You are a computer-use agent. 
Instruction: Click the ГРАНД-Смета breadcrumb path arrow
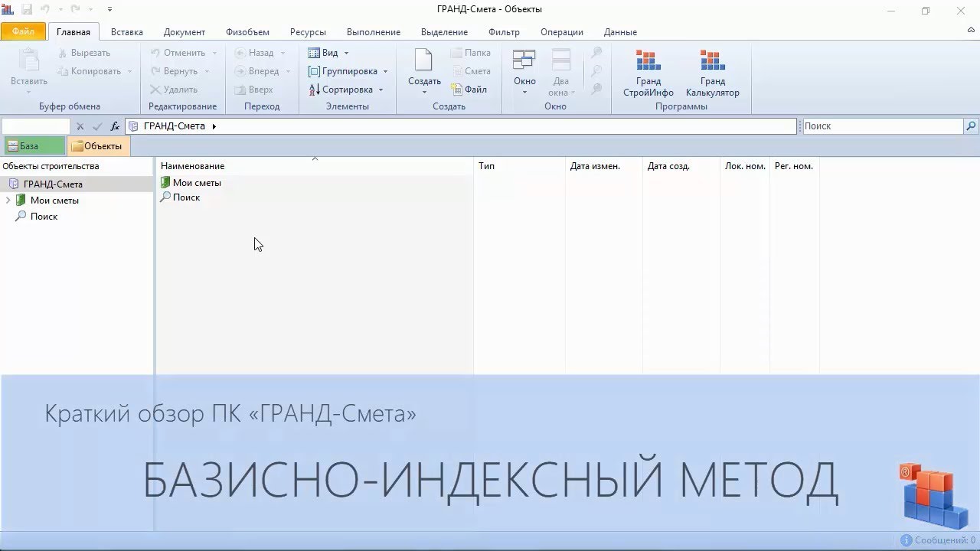(x=214, y=126)
